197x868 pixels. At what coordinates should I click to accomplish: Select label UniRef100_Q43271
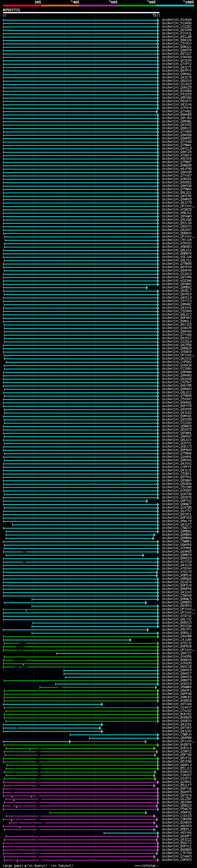[x=177, y=67]
